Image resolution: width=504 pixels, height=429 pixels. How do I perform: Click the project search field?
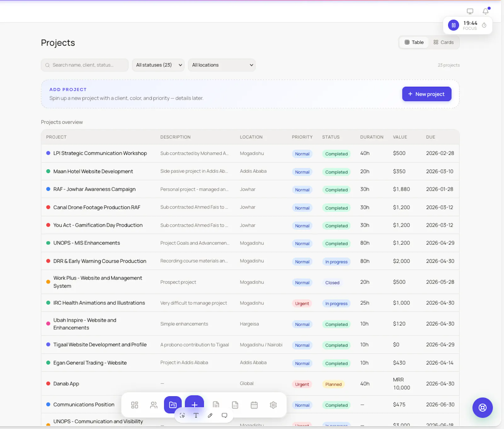[84, 65]
